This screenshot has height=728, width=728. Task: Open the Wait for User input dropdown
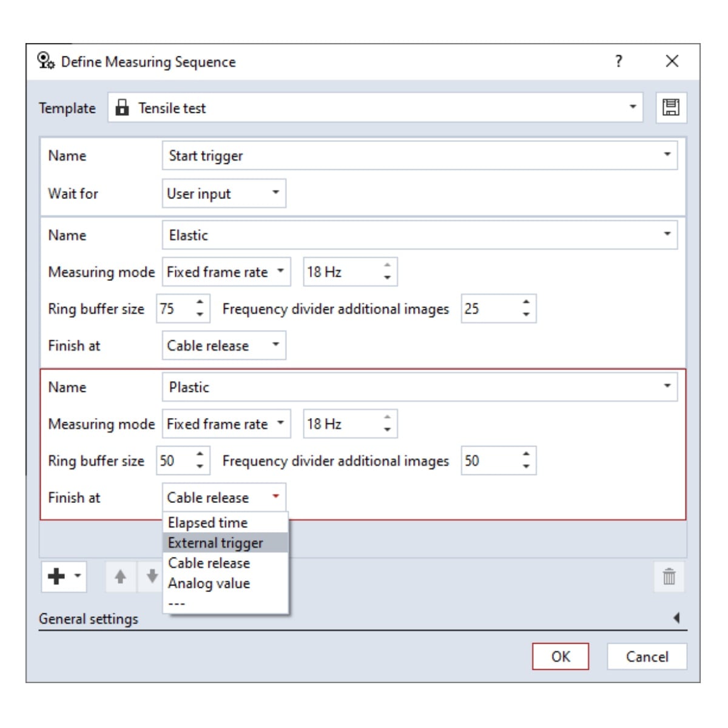224,194
